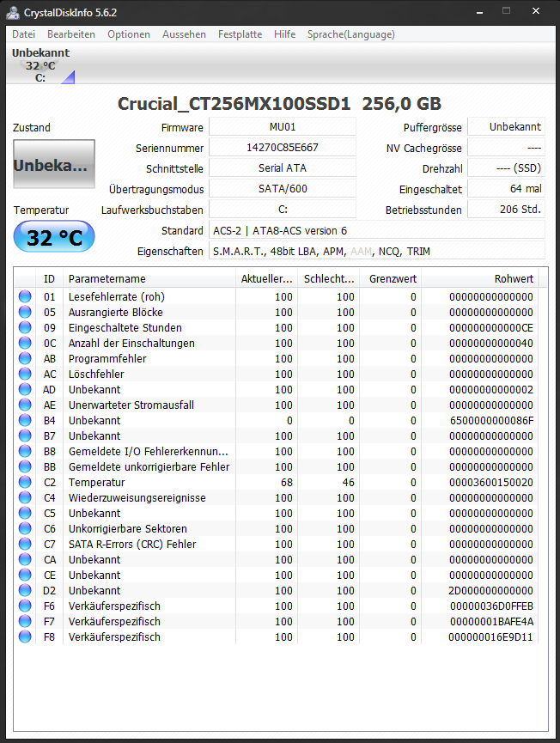Viewport: 560px width, 743px height.
Task: Select raw value 000000016E9D11
Action: pyautogui.click(x=490, y=636)
